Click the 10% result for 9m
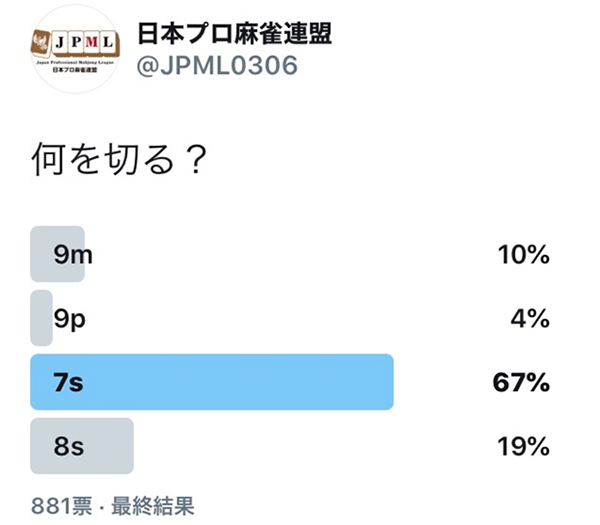The image size is (600, 525). [523, 254]
